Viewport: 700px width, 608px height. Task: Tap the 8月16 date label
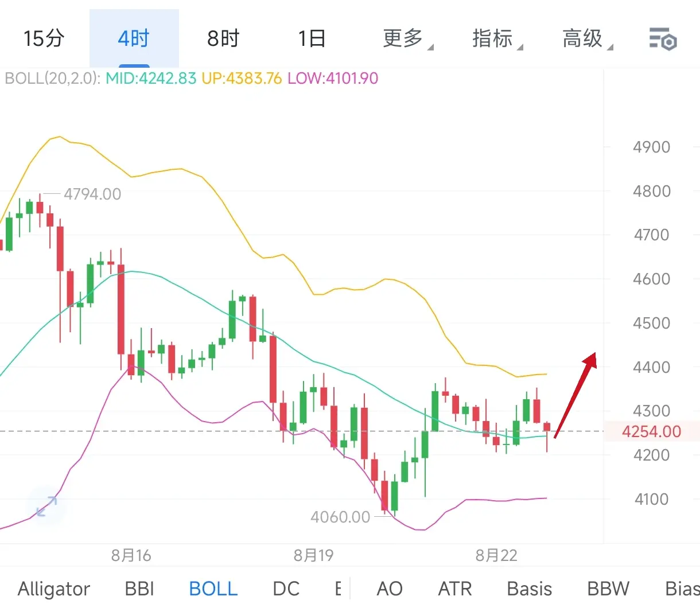coord(131,555)
